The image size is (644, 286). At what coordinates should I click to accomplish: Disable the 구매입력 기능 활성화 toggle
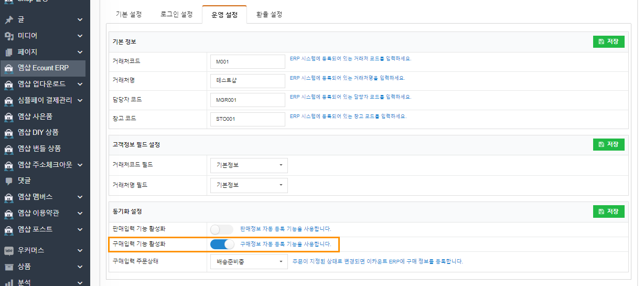tap(221, 244)
